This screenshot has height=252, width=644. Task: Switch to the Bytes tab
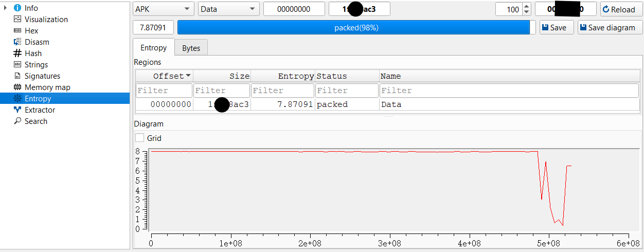pos(191,48)
